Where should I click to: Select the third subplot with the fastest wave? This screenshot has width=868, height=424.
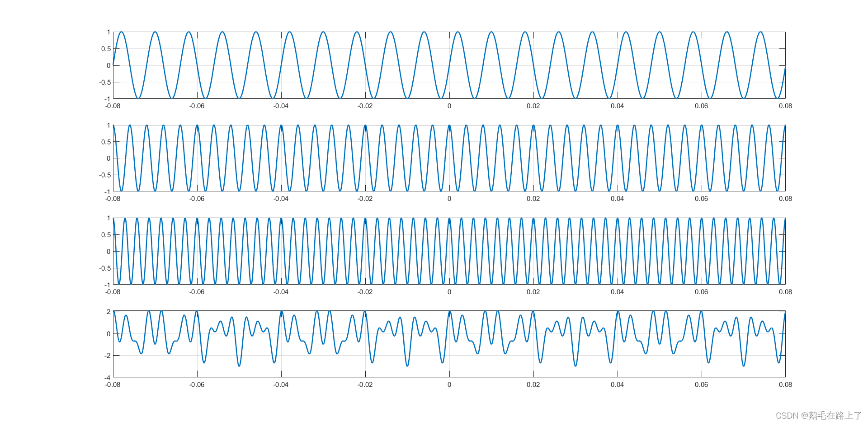(449, 251)
